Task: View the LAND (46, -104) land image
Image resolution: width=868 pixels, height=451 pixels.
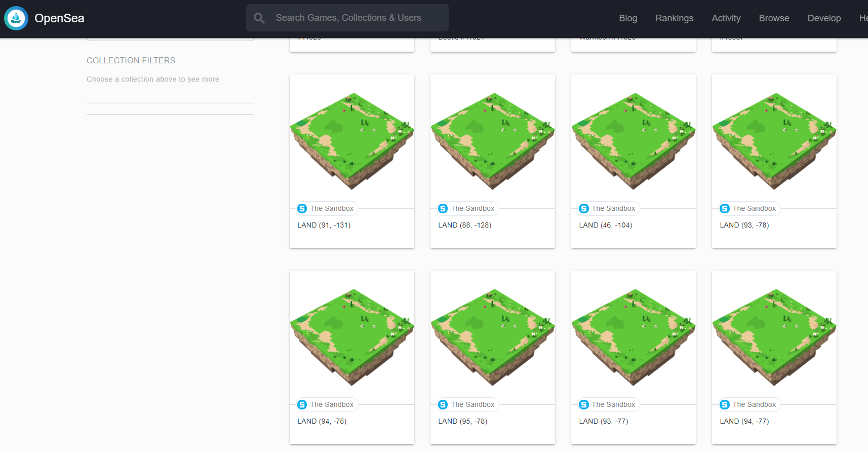Action: point(634,141)
